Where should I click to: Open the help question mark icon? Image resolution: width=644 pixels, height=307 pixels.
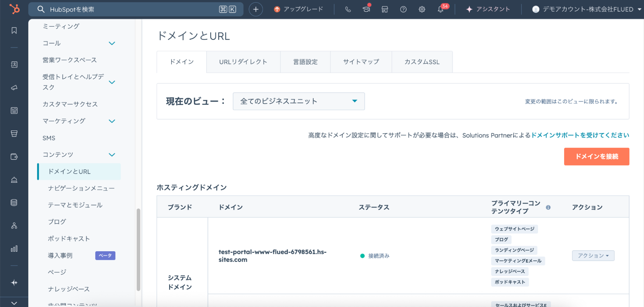(x=403, y=9)
